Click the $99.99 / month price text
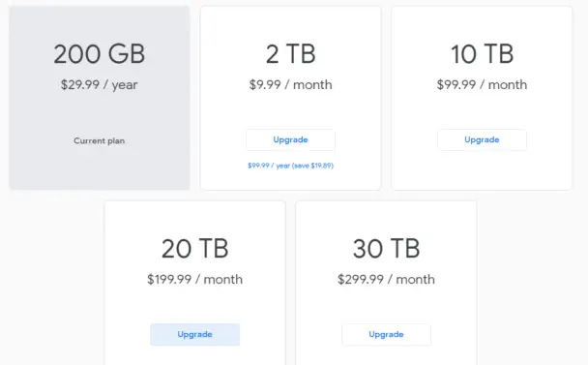 (x=482, y=85)
